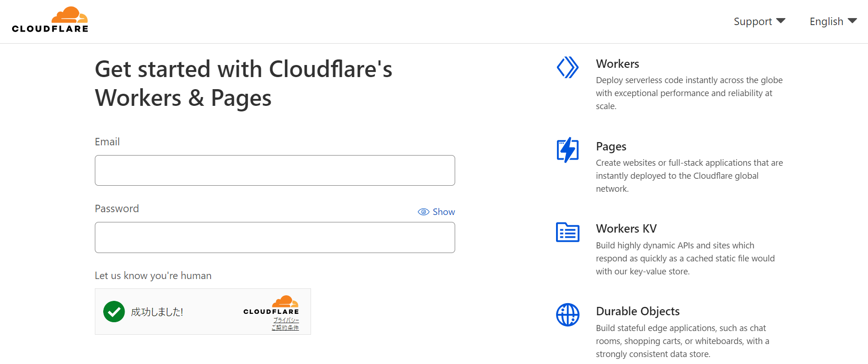
Task: Select the Workers heading text
Action: (617, 64)
